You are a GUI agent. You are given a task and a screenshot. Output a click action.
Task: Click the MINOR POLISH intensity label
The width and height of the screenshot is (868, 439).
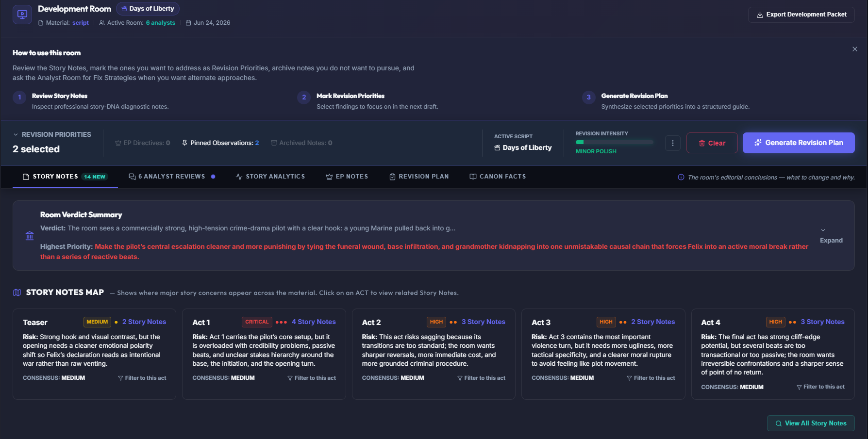click(x=596, y=151)
